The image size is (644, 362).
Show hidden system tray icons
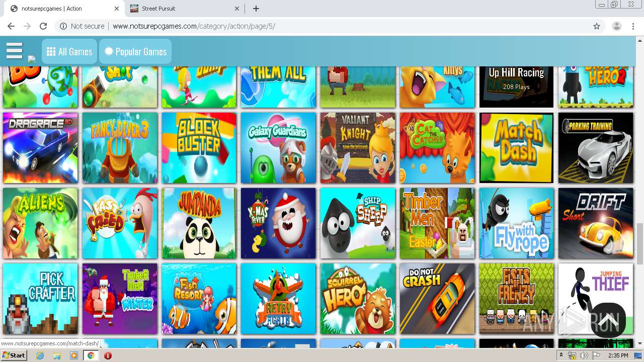click(x=561, y=355)
